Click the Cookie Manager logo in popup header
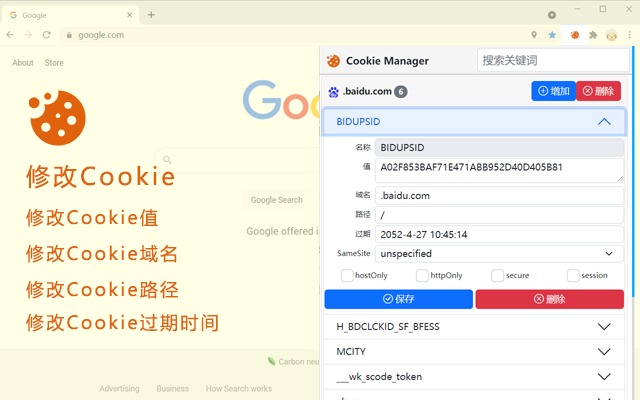 (x=333, y=61)
